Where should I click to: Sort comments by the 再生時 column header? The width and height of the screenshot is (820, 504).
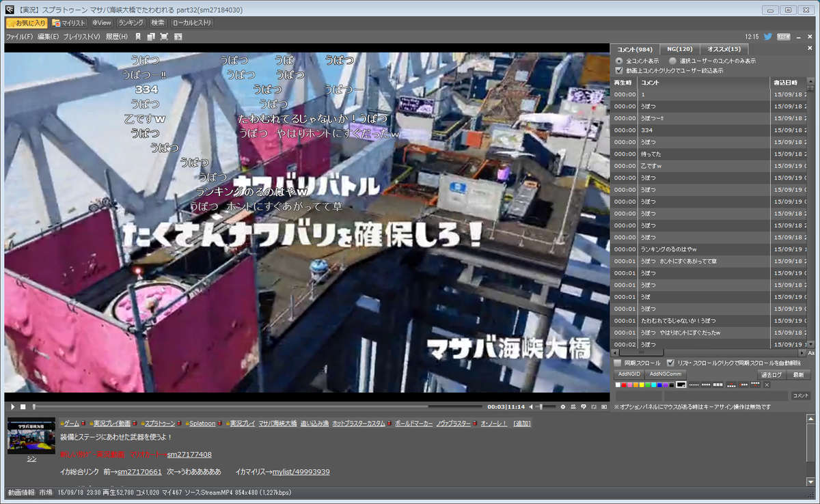[623, 82]
